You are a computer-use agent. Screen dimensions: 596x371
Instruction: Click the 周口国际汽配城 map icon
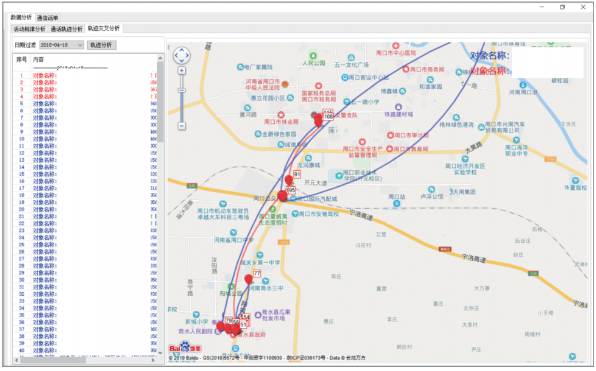point(293,198)
